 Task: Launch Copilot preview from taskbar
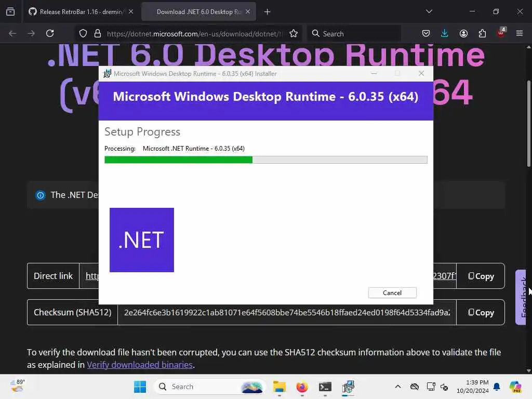click(x=515, y=387)
